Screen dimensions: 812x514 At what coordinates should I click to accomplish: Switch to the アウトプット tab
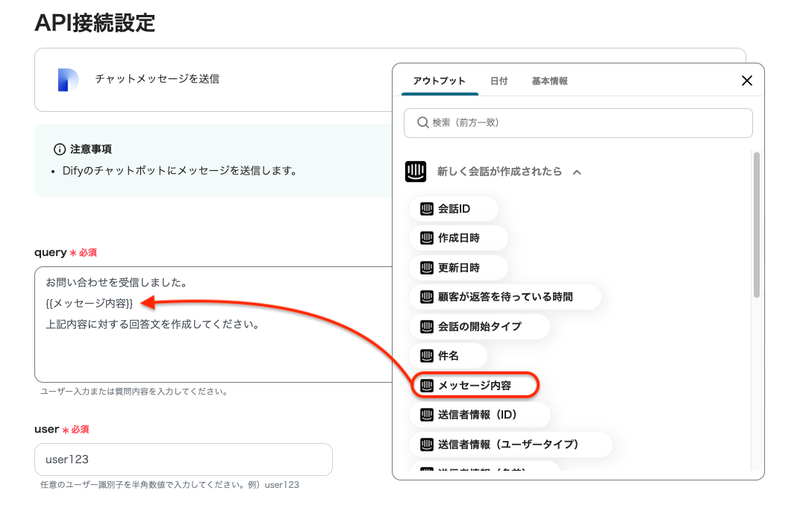tap(439, 81)
